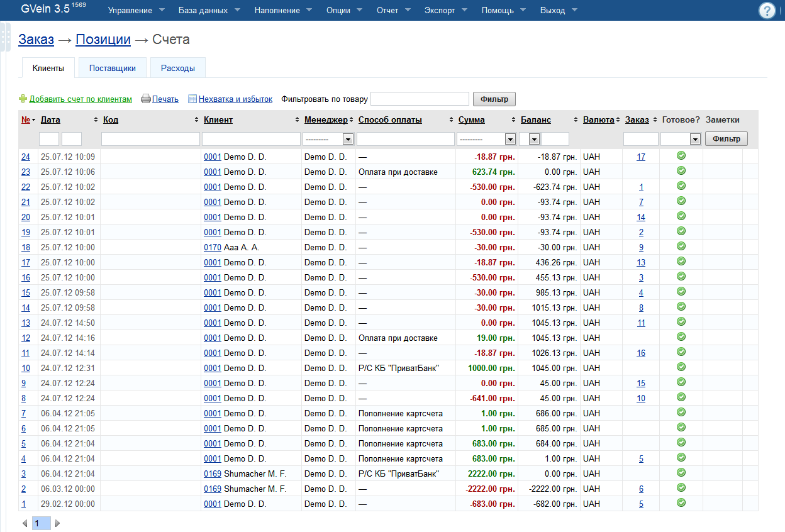Toggle the ready checkmark for invoice 24
Viewport: 785px width, 532px height.
681,156
